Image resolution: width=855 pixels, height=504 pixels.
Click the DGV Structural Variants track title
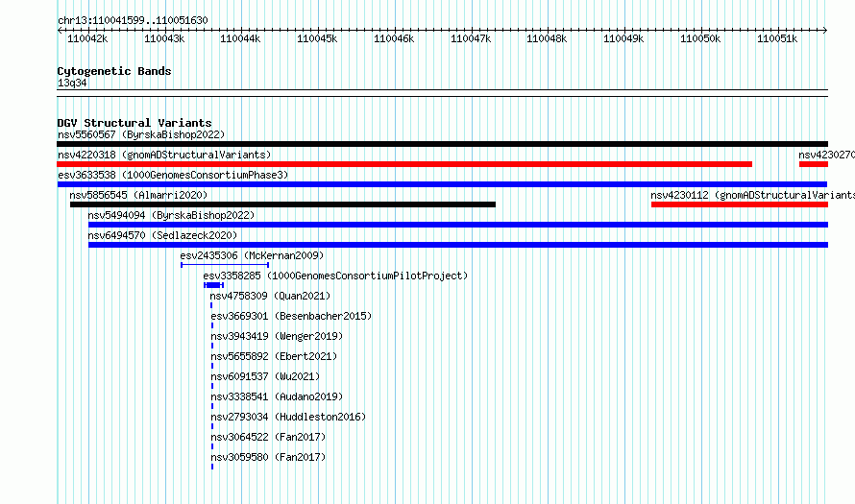click(x=134, y=123)
